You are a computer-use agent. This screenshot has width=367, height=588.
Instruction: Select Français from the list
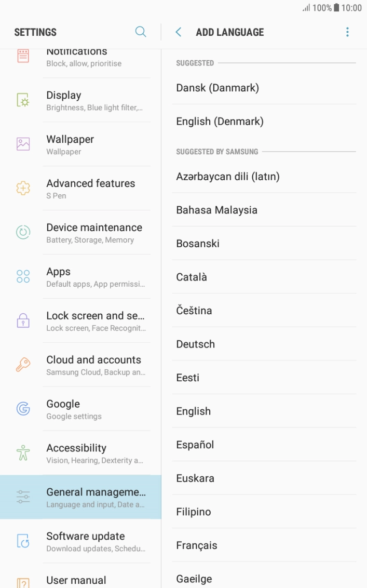197,545
